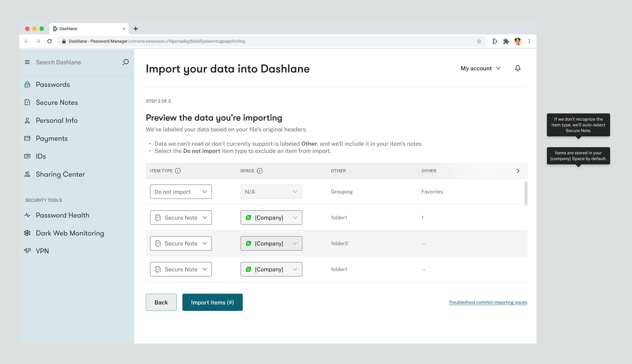Open the Password Health section
This screenshot has height=364, width=632.
[x=62, y=215]
